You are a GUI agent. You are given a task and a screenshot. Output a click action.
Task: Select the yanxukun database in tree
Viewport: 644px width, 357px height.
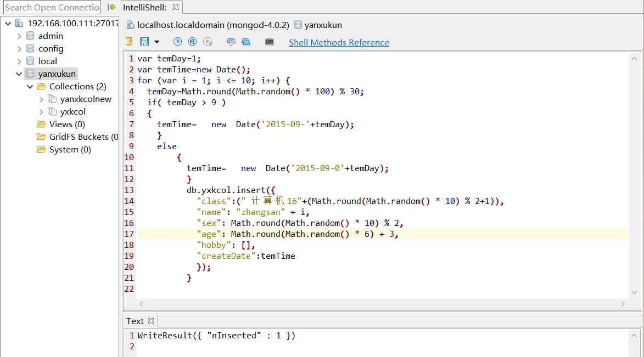57,74
